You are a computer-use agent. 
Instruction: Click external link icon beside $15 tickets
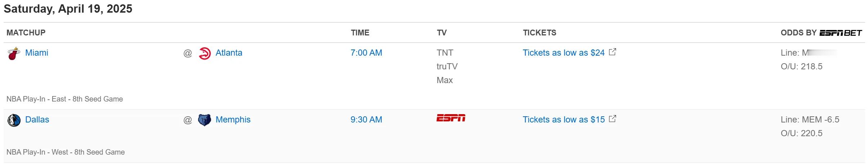(612, 118)
